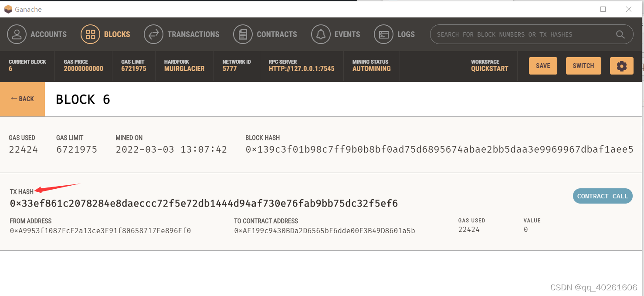Click the block gas limit value 6721975
The image size is (644, 296).
click(77, 150)
